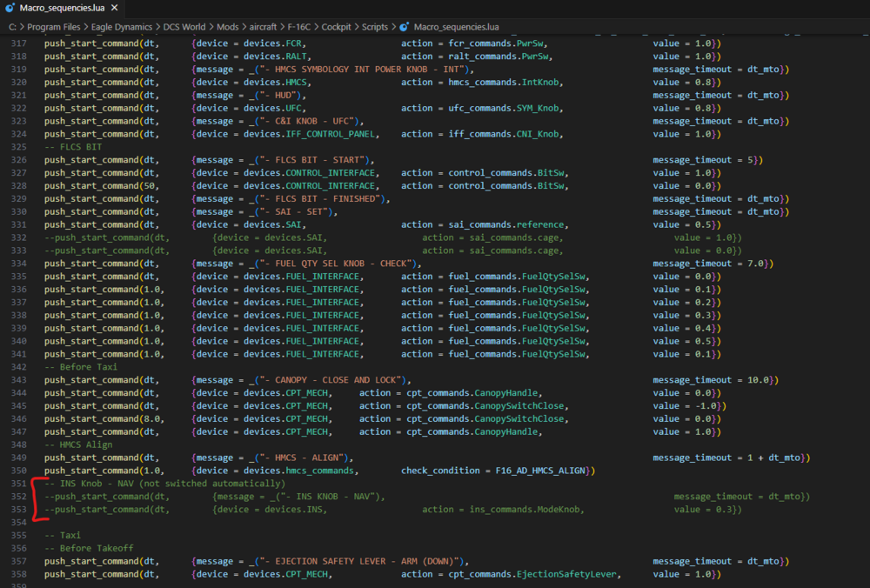Image resolution: width=870 pixels, height=588 pixels.
Task: Click the Lua file icon in the editor tab
Action: 10,9
